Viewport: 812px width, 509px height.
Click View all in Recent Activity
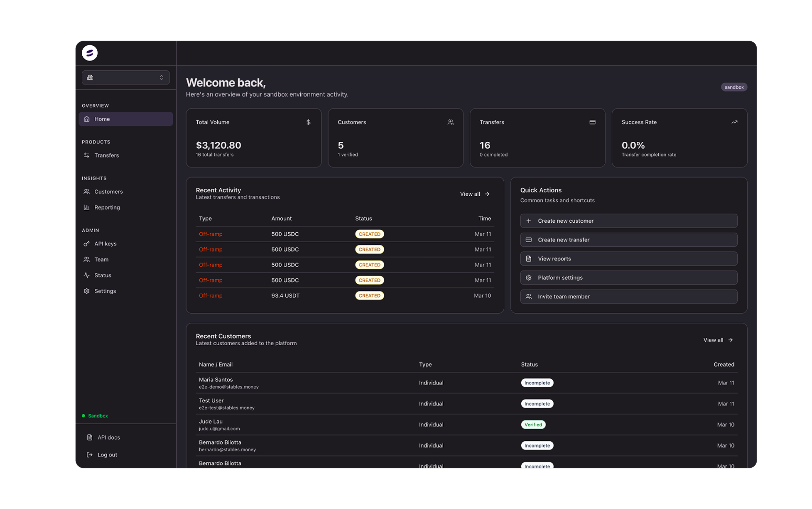pos(474,194)
